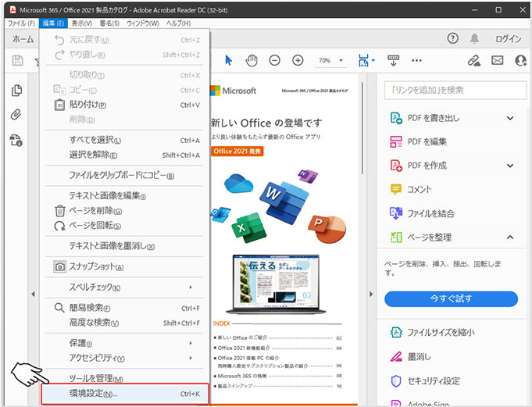Viewport: 532px width, 407px height.
Task: Open the document info panel icon
Action: click(x=16, y=140)
